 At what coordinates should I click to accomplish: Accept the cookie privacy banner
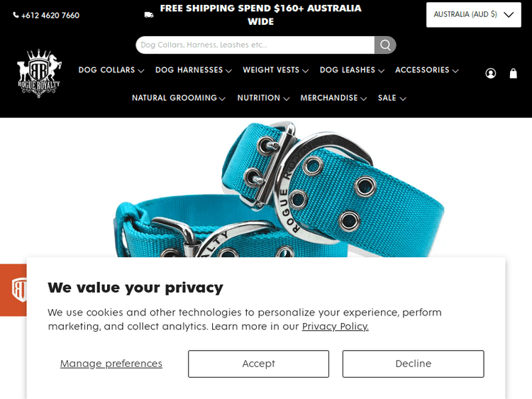point(258,364)
